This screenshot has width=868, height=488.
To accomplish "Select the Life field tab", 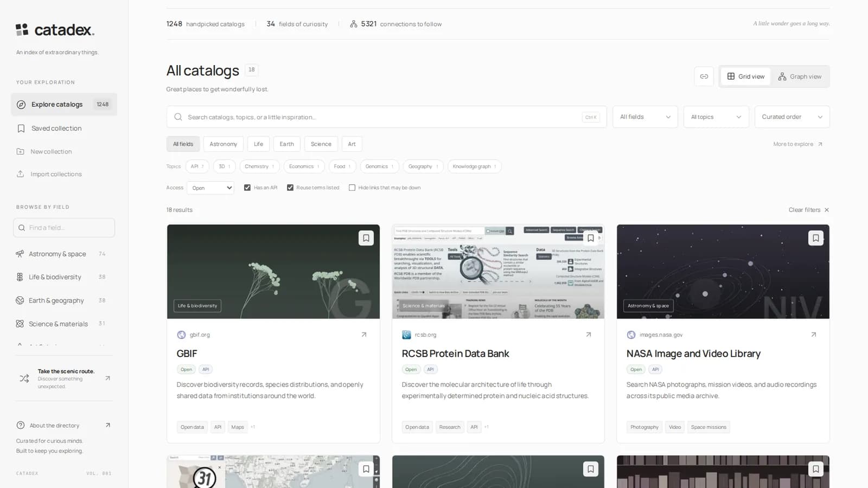I will pyautogui.click(x=259, y=144).
